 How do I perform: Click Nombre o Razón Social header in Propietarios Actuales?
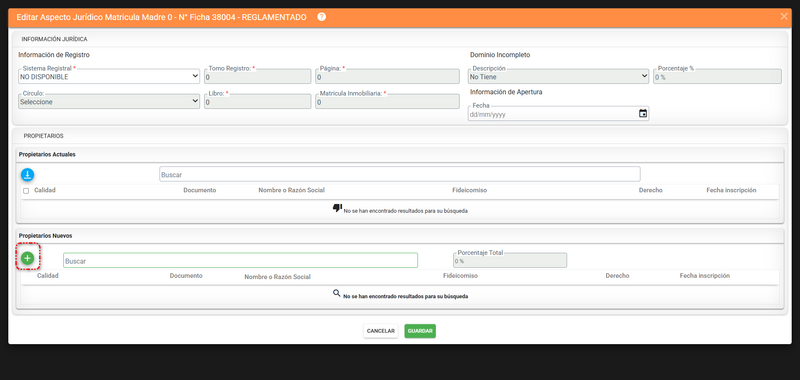pos(291,190)
